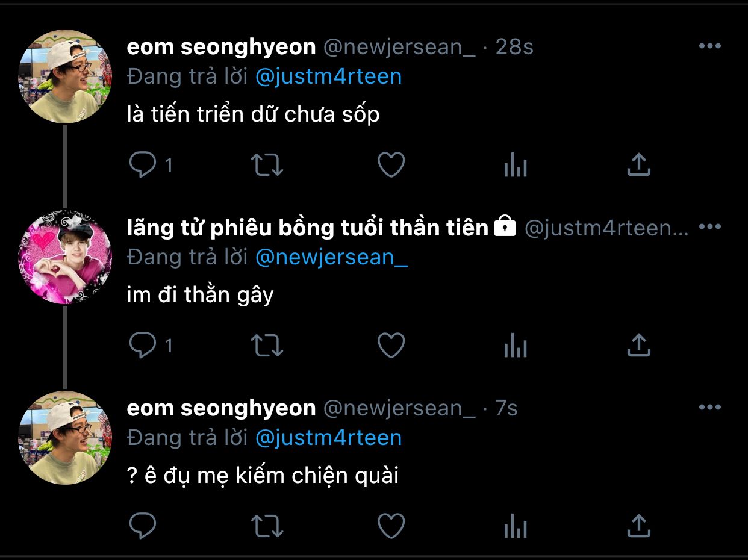Open profile picture of lãng tử phiêu bồng
This screenshot has height=560, width=748.
(x=65, y=257)
